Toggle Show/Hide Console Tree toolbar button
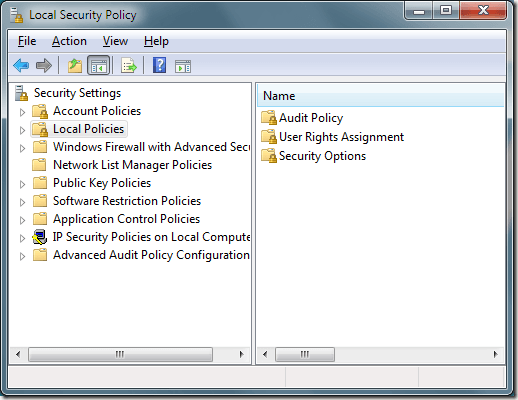518x400 pixels. click(99, 65)
